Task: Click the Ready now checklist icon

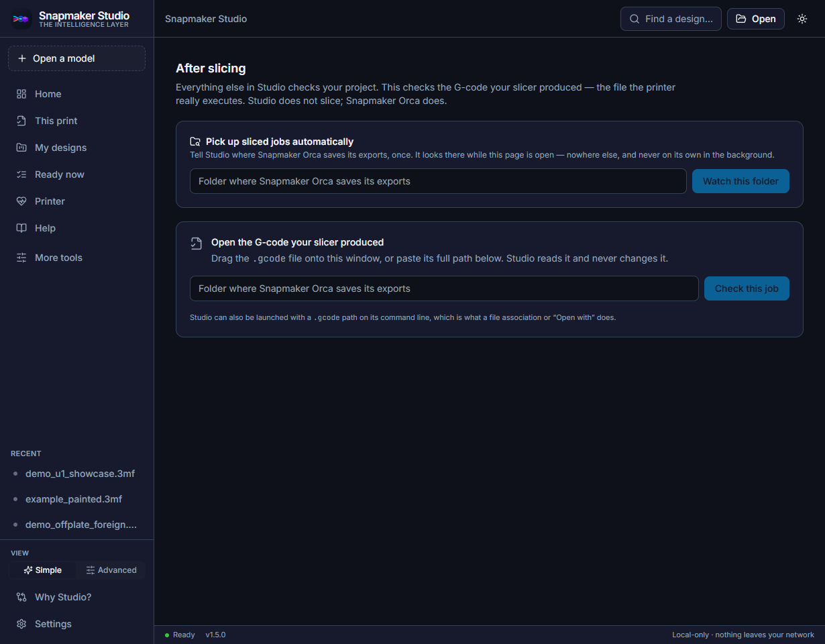Action: coord(21,174)
